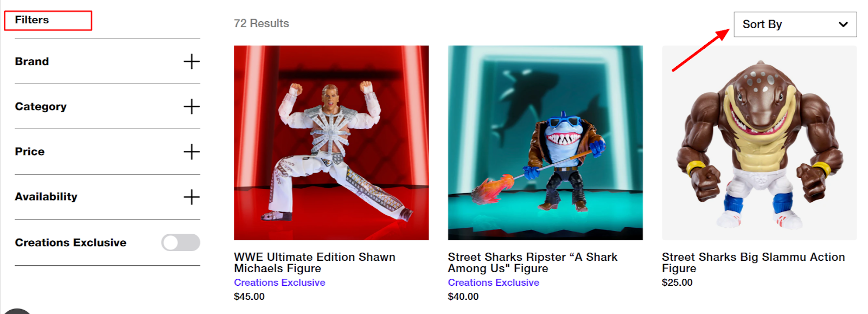This screenshot has width=868, height=314.
Task: Open Street Sharks Big Slammu Action Figure link
Action: tap(754, 262)
